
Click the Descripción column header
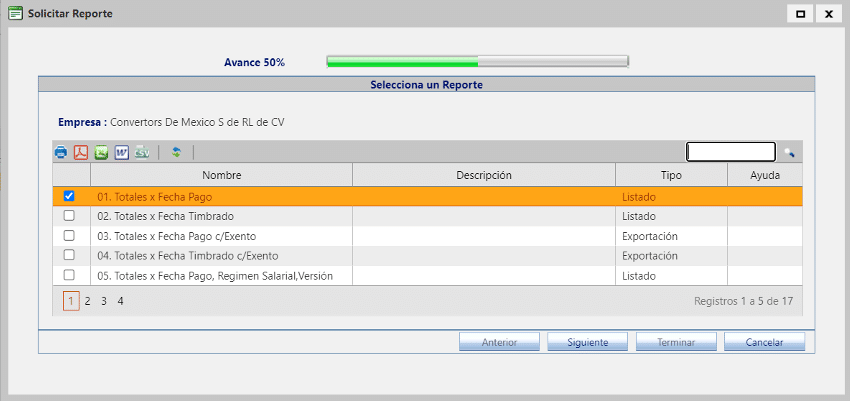pyautogui.click(x=484, y=175)
